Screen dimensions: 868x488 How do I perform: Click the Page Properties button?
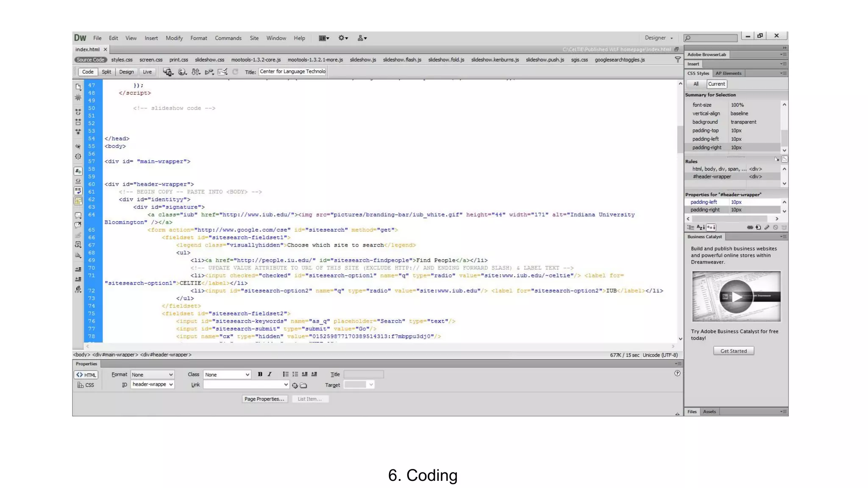tap(264, 399)
